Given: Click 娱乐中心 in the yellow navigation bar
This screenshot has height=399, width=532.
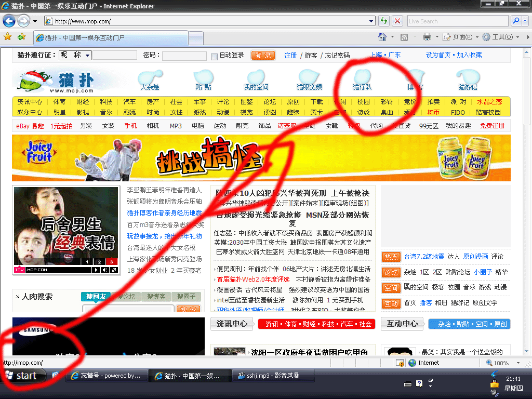Looking at the screenshot, I should [30, 112].
